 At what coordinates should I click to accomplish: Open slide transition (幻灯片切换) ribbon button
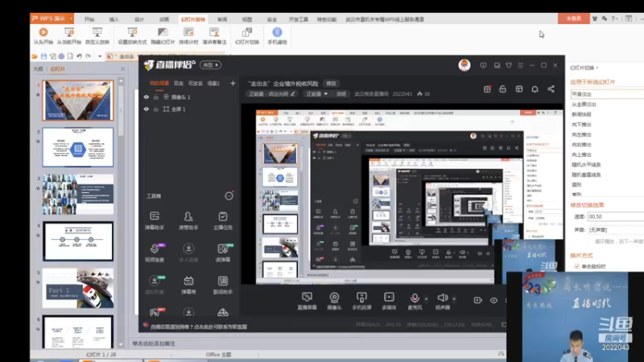point(247,35)
